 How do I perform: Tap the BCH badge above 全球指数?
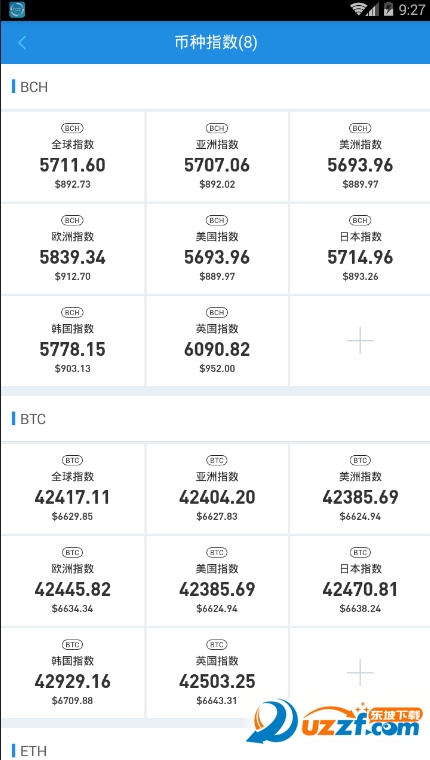coord(72,128)
